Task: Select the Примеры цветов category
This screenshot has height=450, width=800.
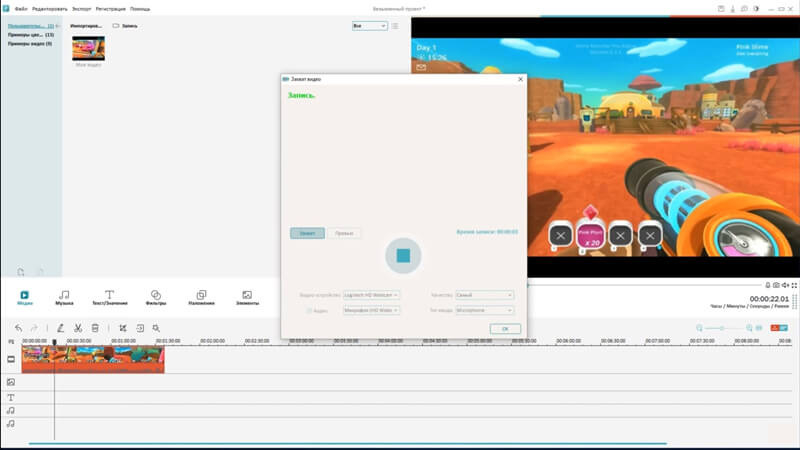Action: (31, 35)
